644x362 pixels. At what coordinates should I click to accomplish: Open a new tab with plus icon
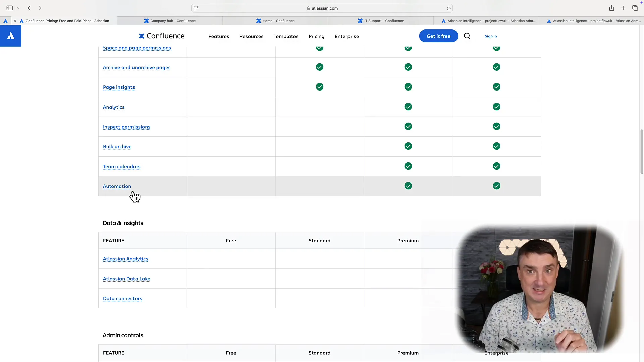(x=623, y=8)
